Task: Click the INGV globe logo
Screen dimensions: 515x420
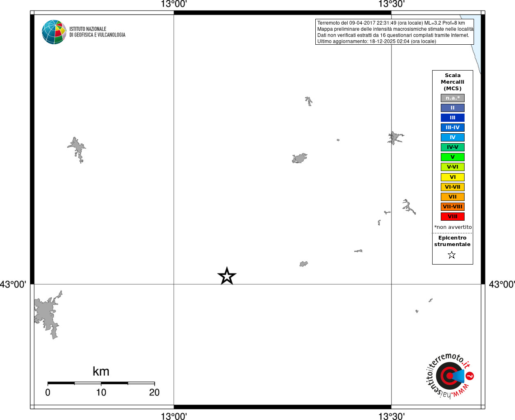Action: [x=54, y=32]
